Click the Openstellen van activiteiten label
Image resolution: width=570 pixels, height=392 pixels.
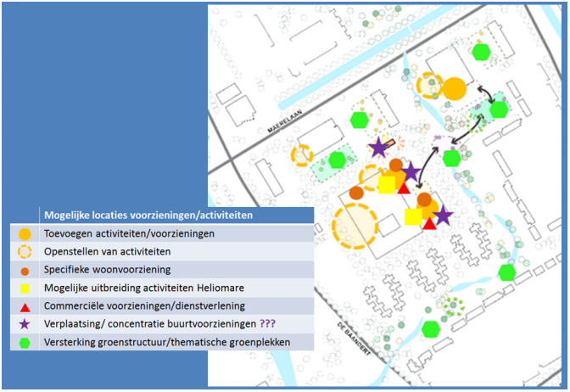(107, 252)
